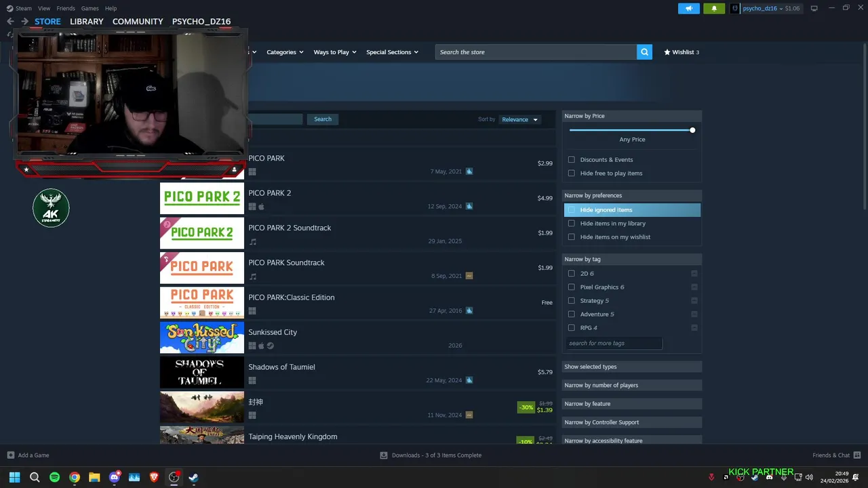
Task: Enable Discounts & Events checkbox
Action: (x=572, y=160)
